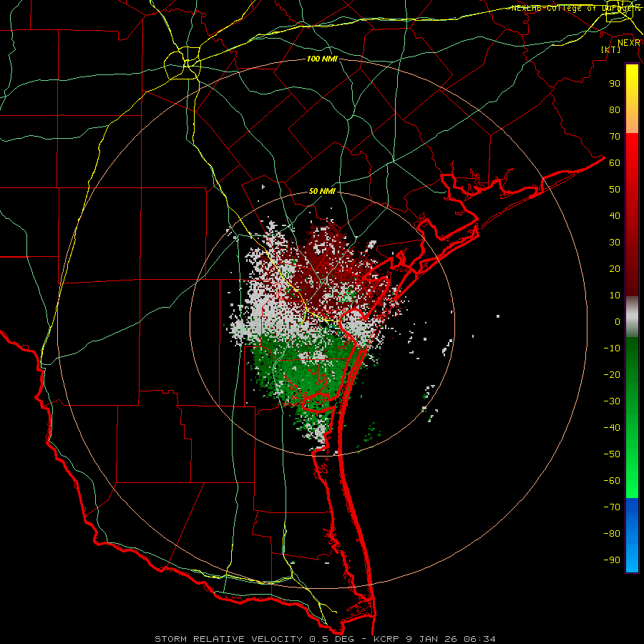The image size is (644, 644).
Task: Click the KT units label above color scale
Action: pyautogui.click(x=611, y=49)
